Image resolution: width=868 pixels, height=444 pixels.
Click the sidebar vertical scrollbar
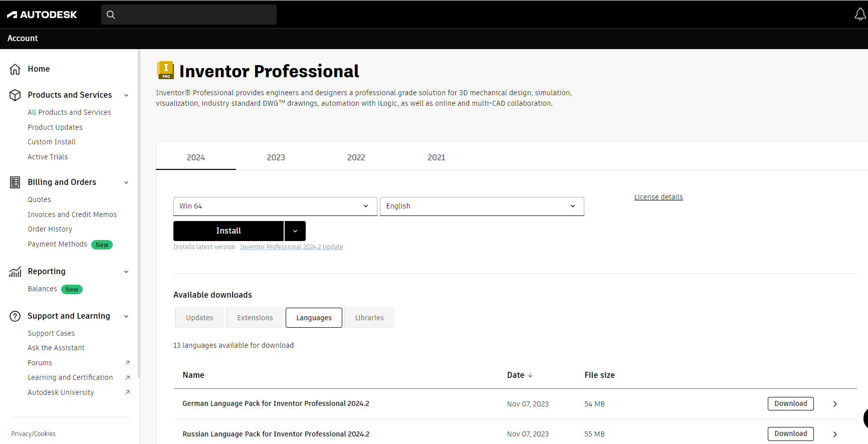(139, 214)
